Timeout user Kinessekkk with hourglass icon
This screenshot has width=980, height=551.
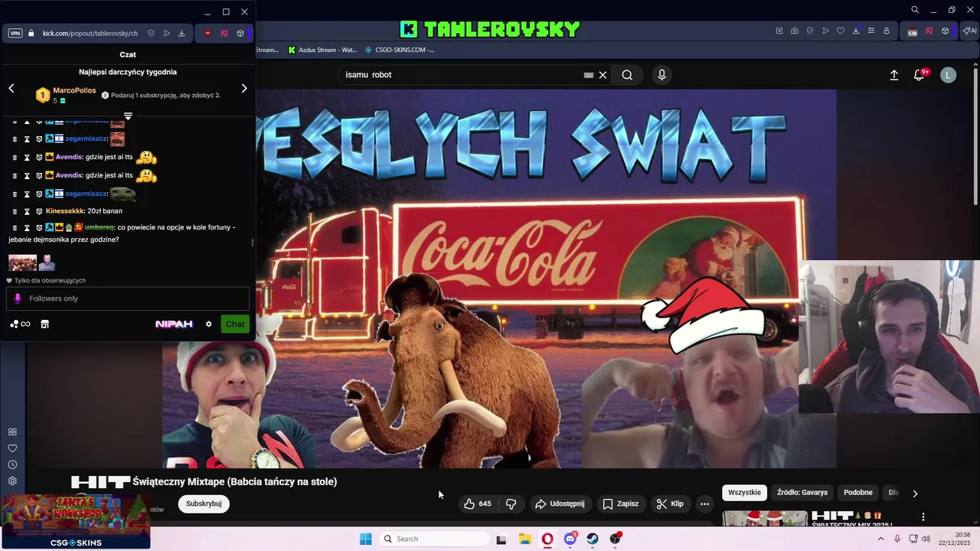pos(27,211)
